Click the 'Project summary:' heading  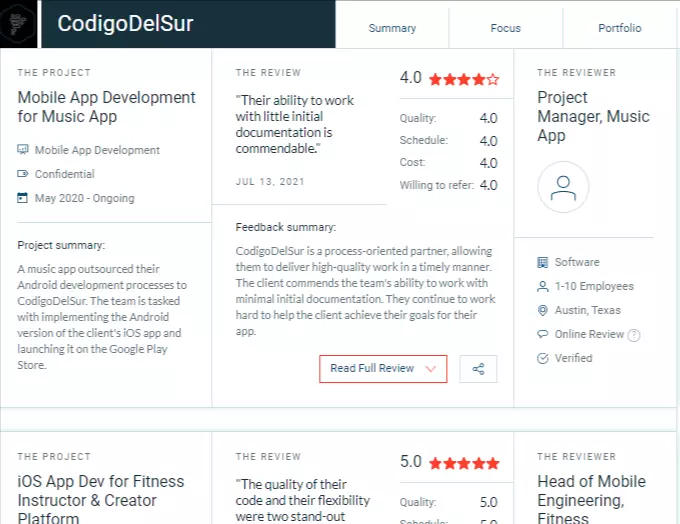tap(61, 245)
